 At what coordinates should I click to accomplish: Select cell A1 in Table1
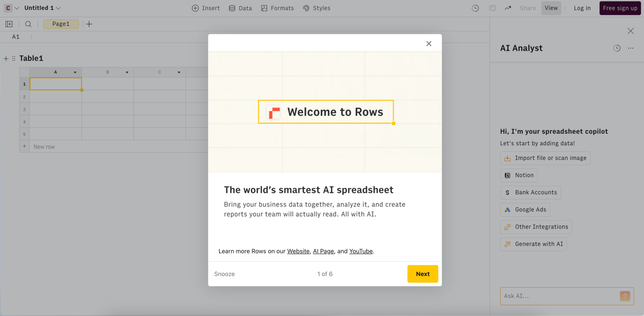pyautogui.click(x=56, y=84)
